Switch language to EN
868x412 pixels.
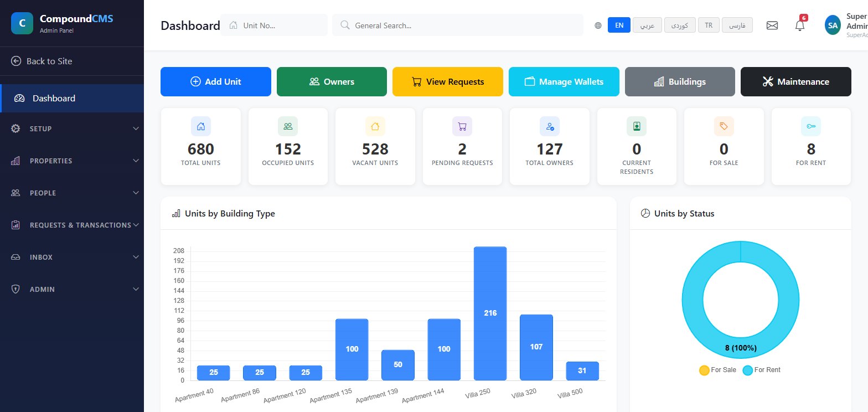pyautogui.click(x=619, y=25)
